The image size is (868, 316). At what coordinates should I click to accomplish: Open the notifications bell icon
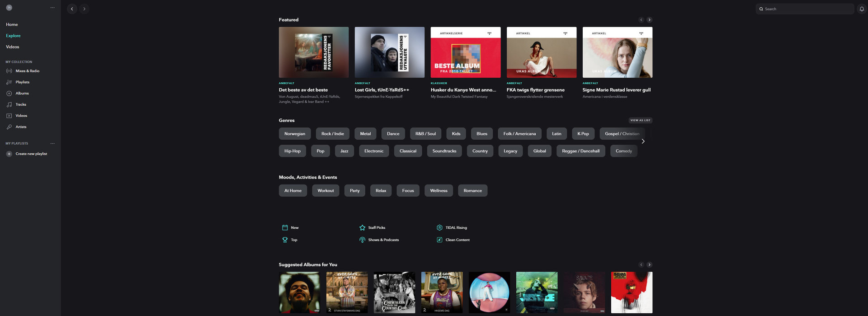[862, 9]
